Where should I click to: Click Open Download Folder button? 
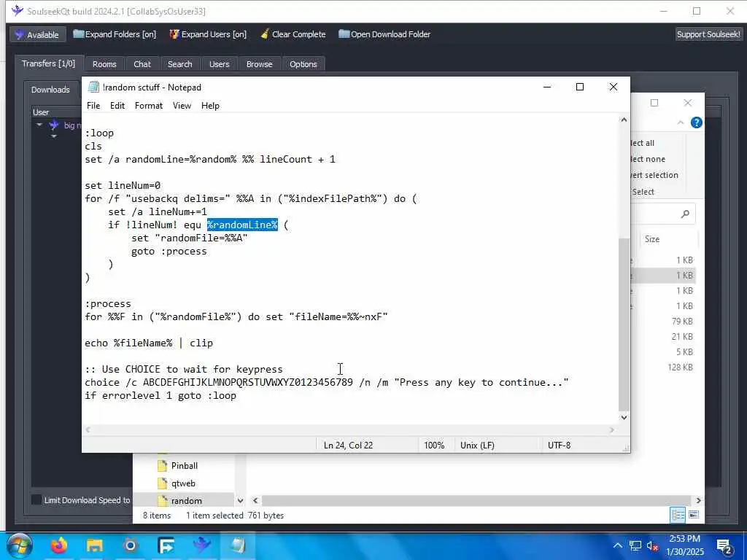(x=384, y=34)
